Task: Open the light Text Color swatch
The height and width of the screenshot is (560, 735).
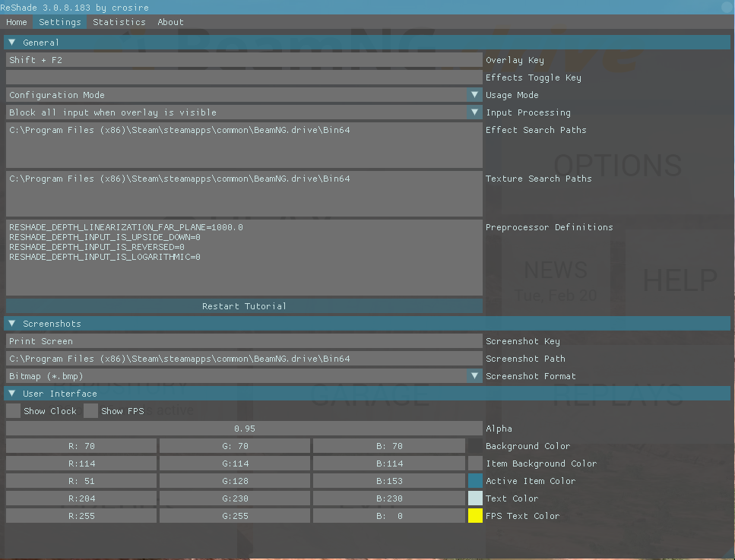Action: (x=475, y=498)
